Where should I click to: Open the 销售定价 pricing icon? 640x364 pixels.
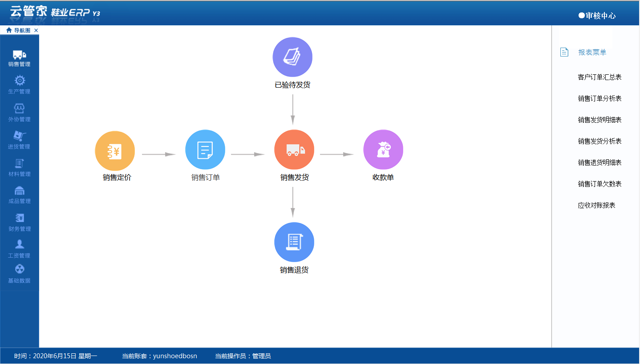pyautogui.click(x=115, y=151)
